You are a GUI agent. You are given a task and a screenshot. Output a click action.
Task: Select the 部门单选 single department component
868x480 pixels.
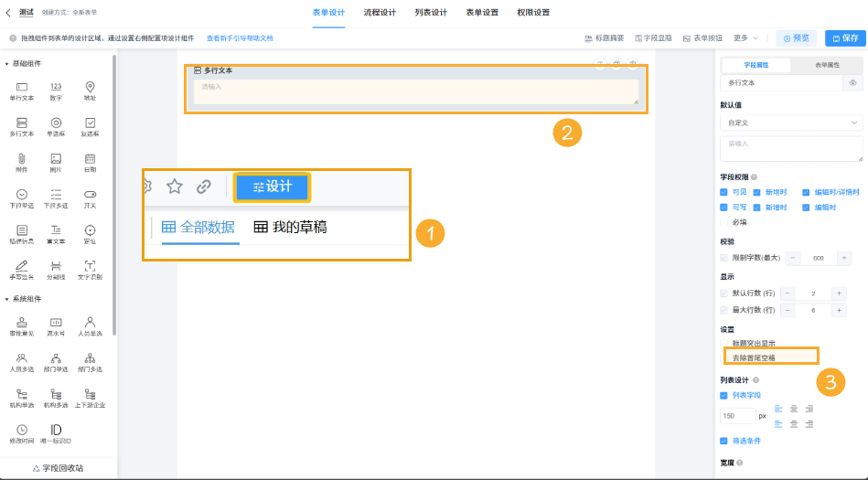coord(56,363)
